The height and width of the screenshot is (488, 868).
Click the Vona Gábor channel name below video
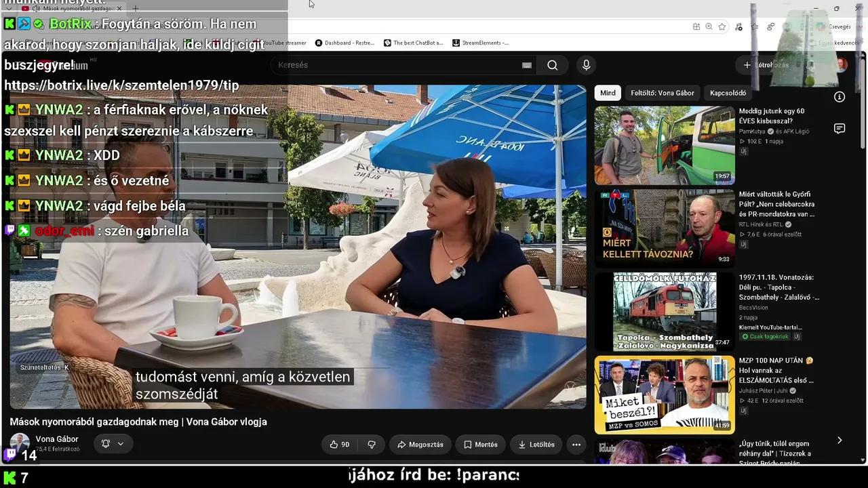click(57, 439)
